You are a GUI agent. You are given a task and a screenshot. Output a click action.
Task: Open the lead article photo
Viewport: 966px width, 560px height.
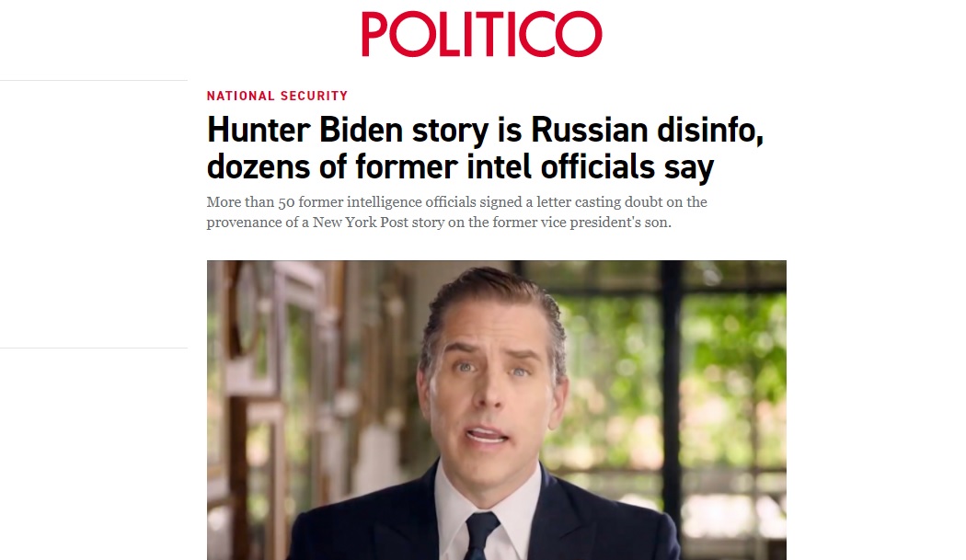[497, 410]
